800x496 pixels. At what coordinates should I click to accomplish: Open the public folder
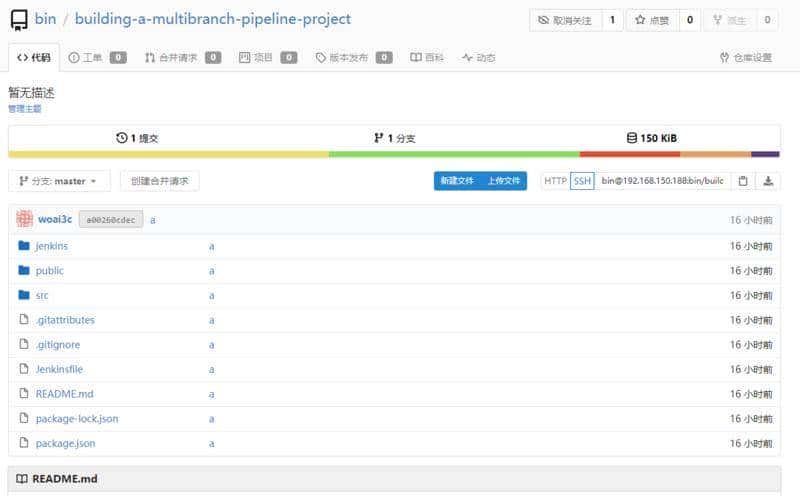(49, 270)
